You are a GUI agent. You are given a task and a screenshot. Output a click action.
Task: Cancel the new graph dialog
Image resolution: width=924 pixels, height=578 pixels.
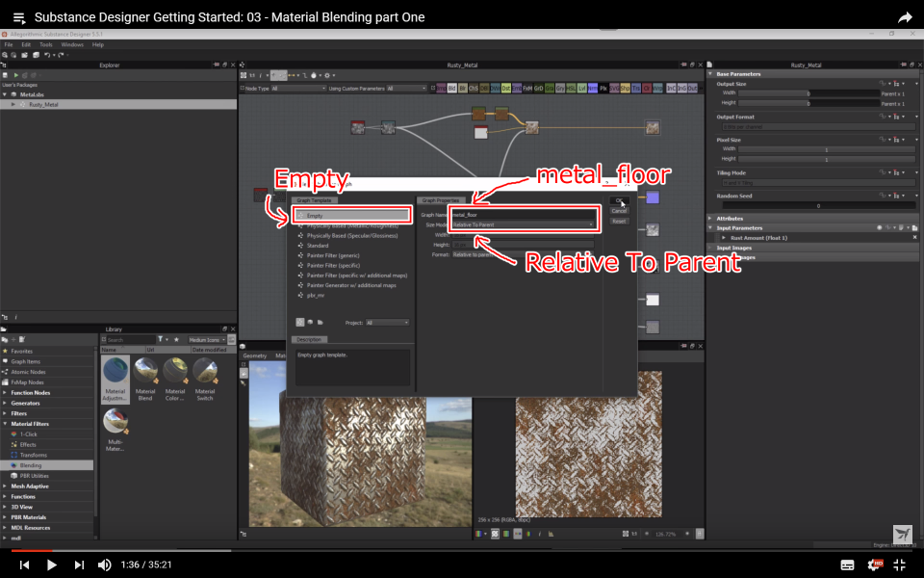[619, 211]
